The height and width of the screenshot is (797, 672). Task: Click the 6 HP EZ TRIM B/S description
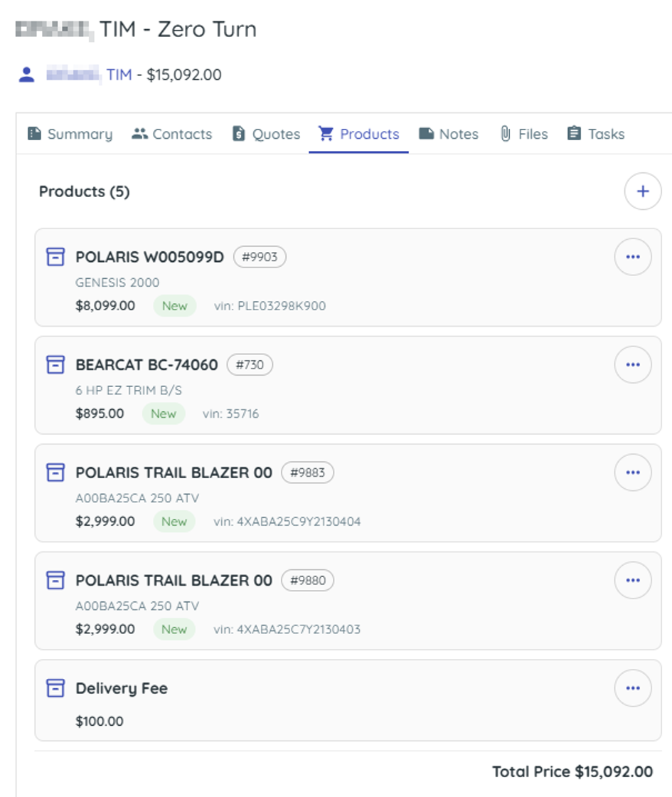click(129, 390)
